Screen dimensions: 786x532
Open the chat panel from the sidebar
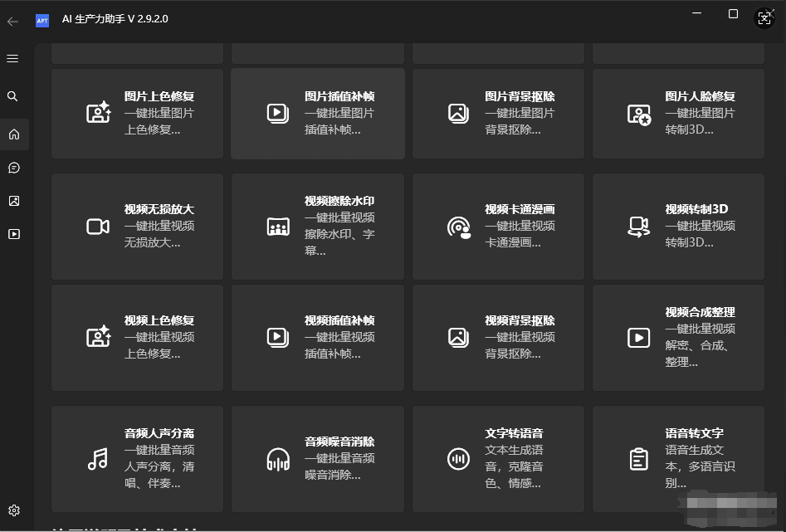click(x=12, y=167)
